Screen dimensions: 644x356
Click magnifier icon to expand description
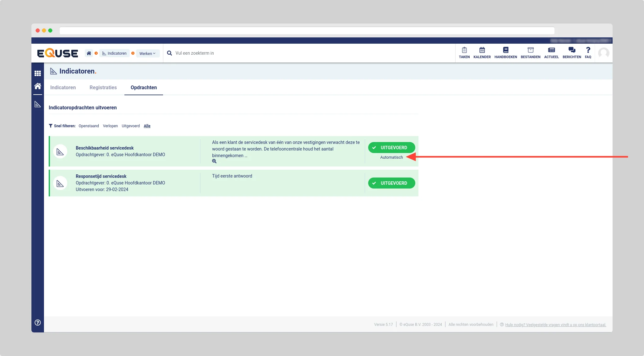[214, 161]
